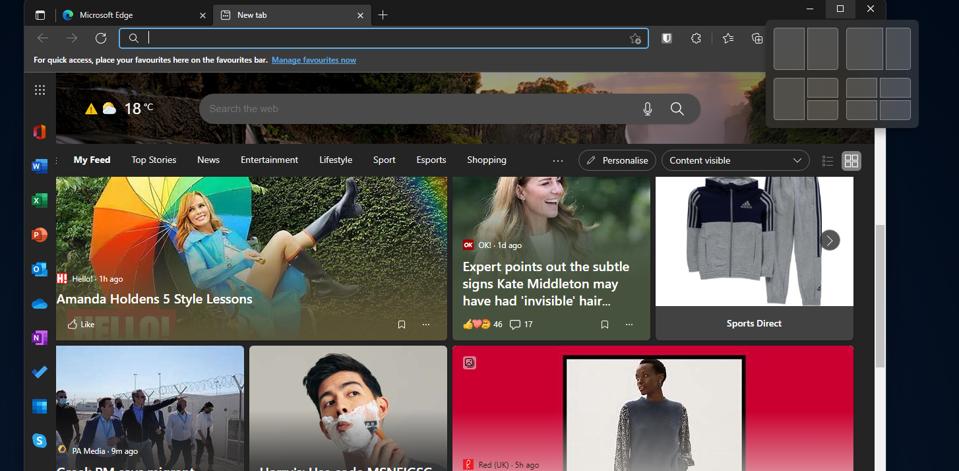The image size is (959, 471).
Task: Open the weather 18°C widget
Action: [119, 109]
